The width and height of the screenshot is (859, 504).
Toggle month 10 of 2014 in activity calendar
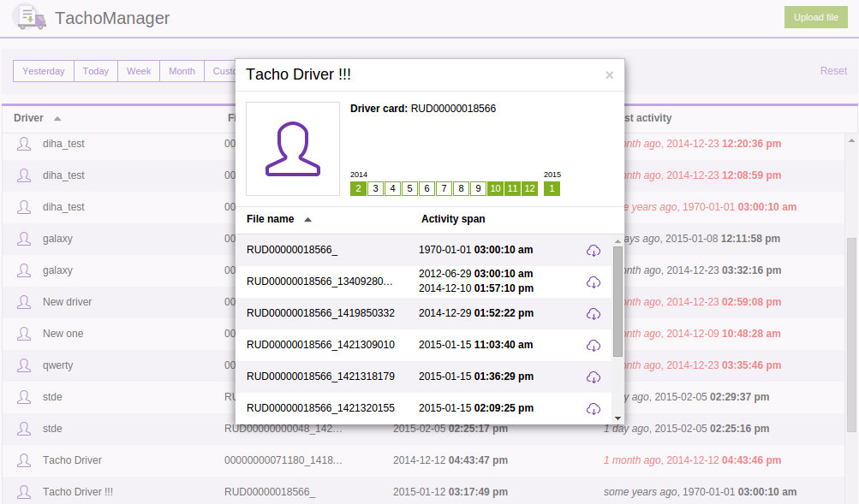point(495,188)
